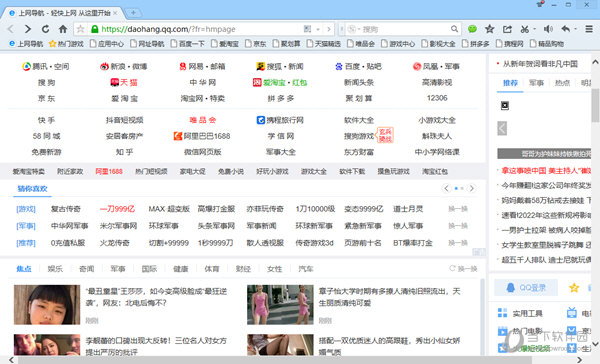Viewport: 600px width, 364px height.
Task: Open the green smiley face toolbar icon
Action: pos(472,29)
